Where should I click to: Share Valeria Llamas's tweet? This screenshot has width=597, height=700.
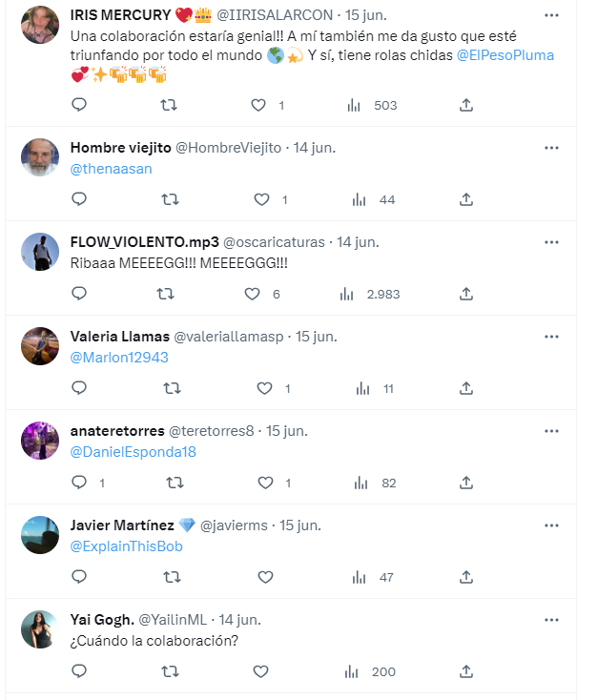466,388
